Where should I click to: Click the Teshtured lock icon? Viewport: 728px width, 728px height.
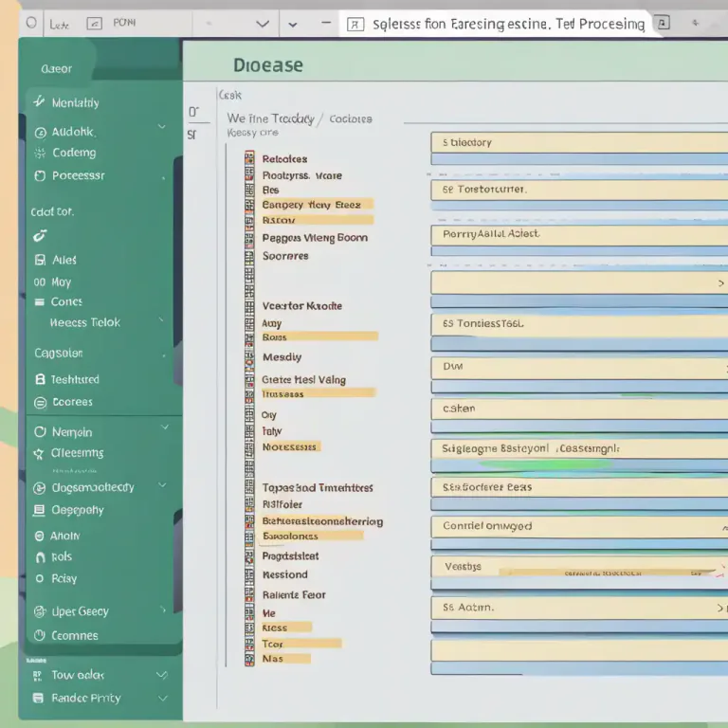tap(41, 379)
